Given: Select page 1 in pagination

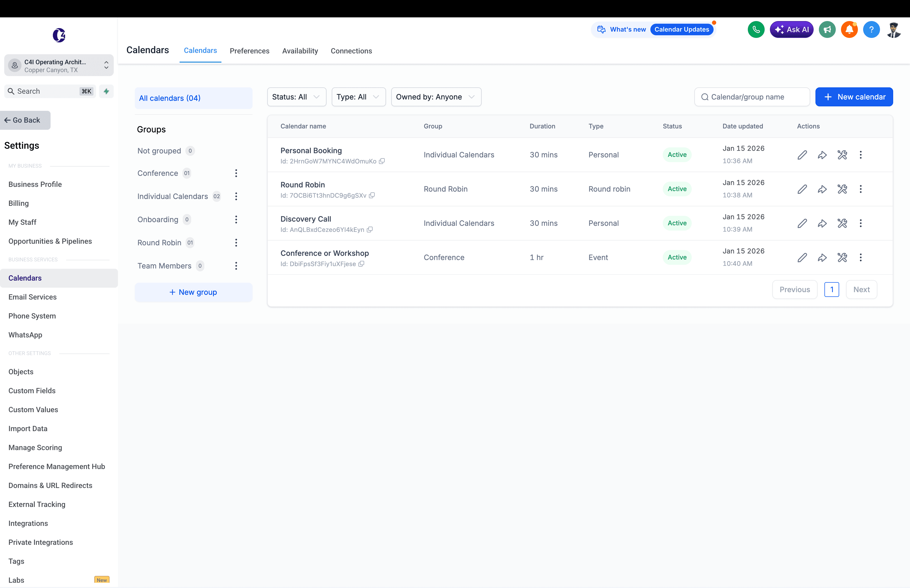Looking at the screenshot, I should [x=831, y=290].
